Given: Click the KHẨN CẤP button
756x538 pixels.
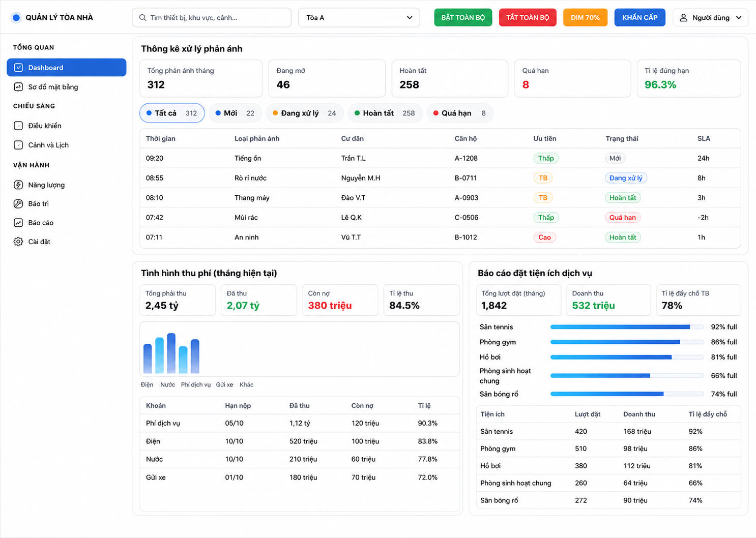Looking at the screenshot, I should 639,17.
